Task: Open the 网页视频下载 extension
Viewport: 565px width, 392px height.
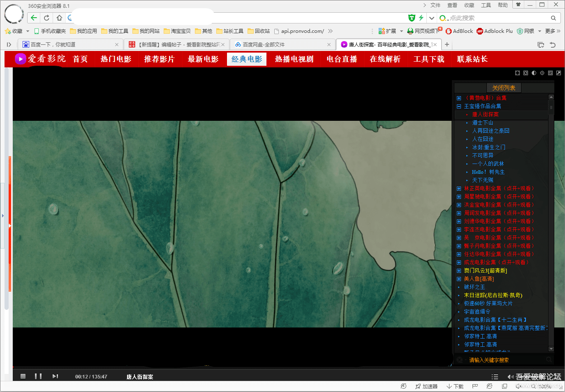Action: (x=424, y=31)
